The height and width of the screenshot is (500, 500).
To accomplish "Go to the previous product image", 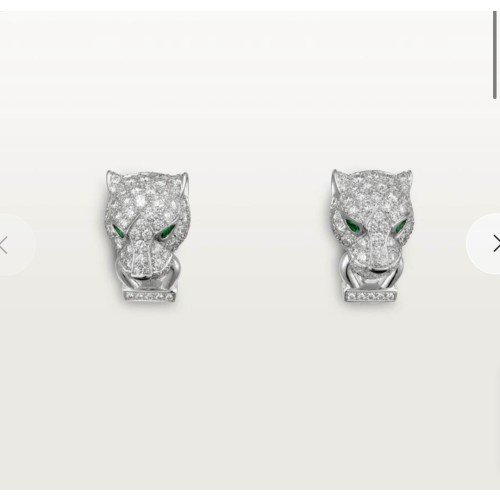I will coord(15,244).
